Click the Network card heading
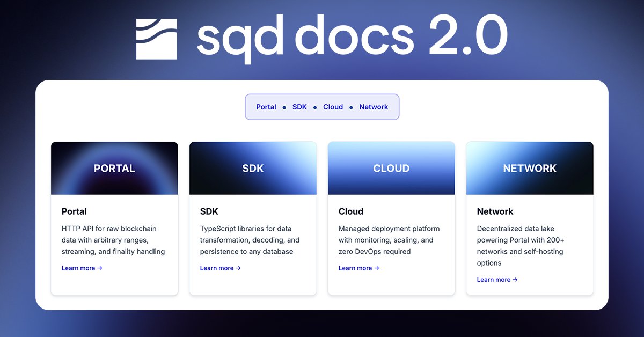Image resolution: width=644 pixels, height=337 pixels. click(x=495, y=211)
